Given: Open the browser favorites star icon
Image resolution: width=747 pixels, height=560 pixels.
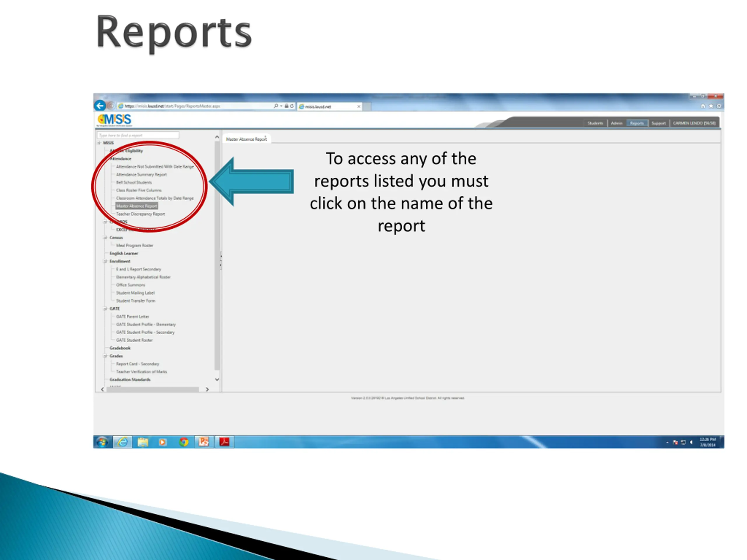Looking at the screenshot, I should click(711, 106).
